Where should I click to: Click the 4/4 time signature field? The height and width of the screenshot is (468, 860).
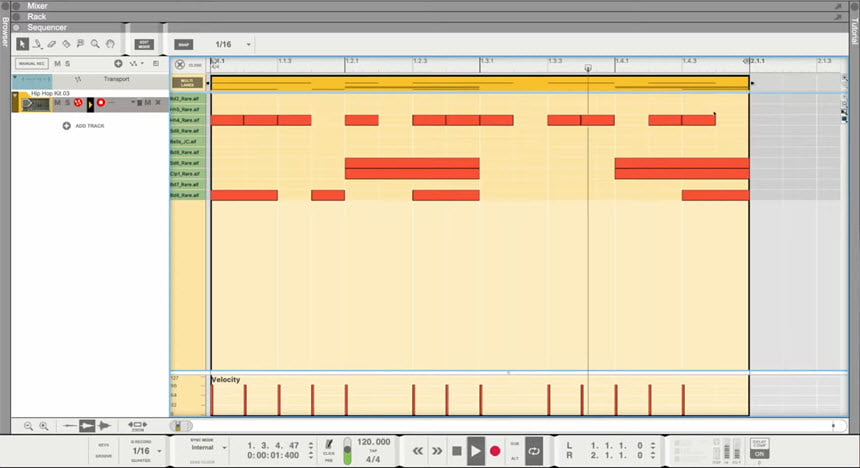coord(373,459)
